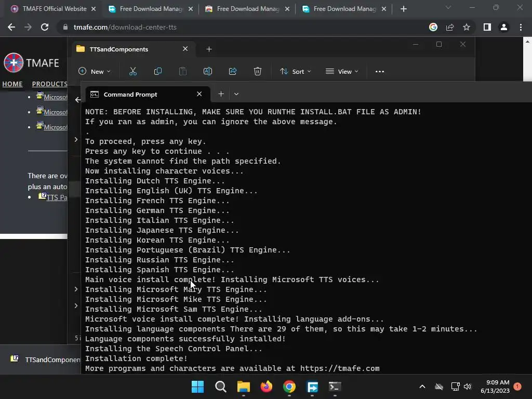
Task: Click the TMAFE logo on the website
Action: pyautogui.click(x=32, y=63)
